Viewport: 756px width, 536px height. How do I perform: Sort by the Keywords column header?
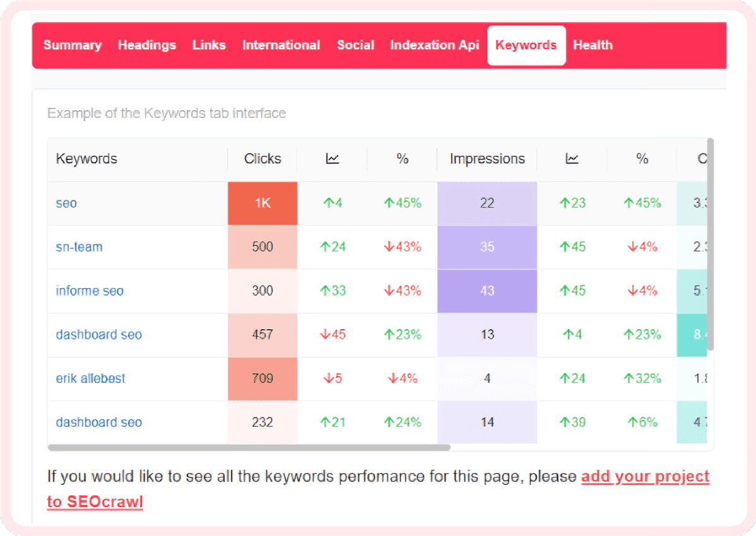(x=86, y=159)
